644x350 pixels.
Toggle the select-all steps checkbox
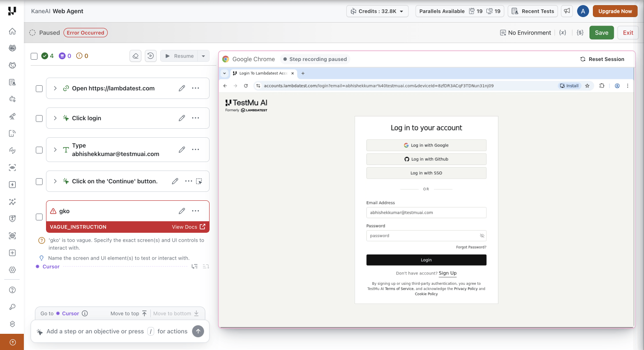[x=34, y=56]
